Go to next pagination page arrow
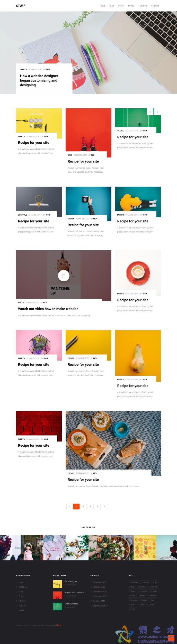The width and height of the screenshot is (177, 644). click(x=104, y=506)
